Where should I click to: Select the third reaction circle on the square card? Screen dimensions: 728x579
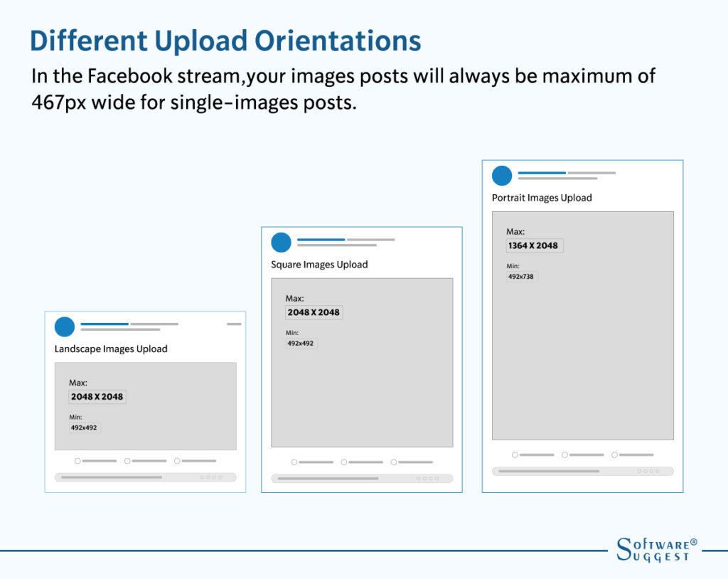(x=393, y=462)
